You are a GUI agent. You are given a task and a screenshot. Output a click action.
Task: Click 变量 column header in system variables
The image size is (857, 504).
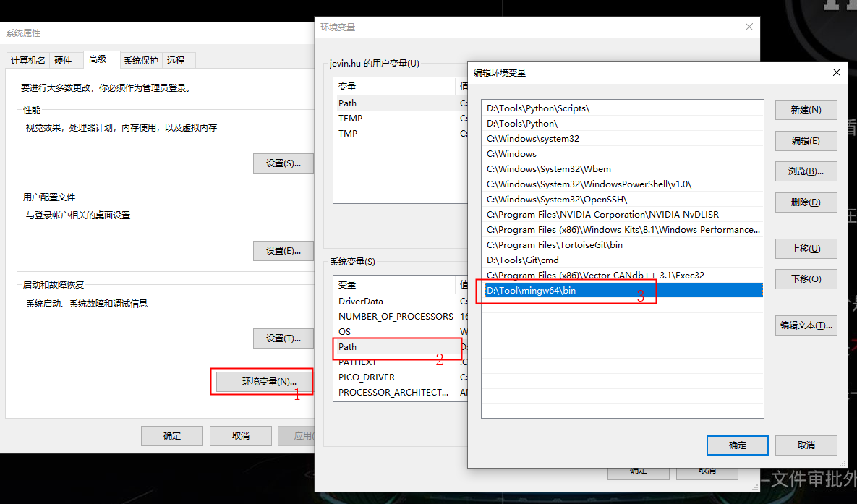394,285
